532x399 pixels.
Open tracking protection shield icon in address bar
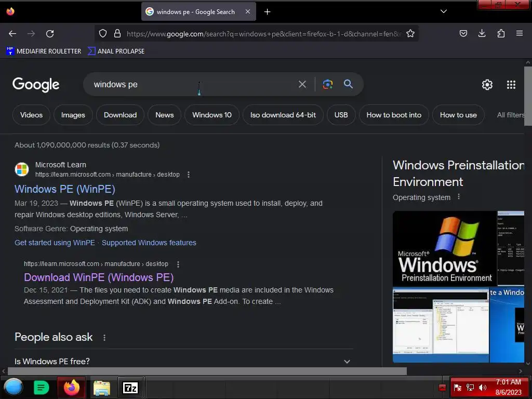103,33
